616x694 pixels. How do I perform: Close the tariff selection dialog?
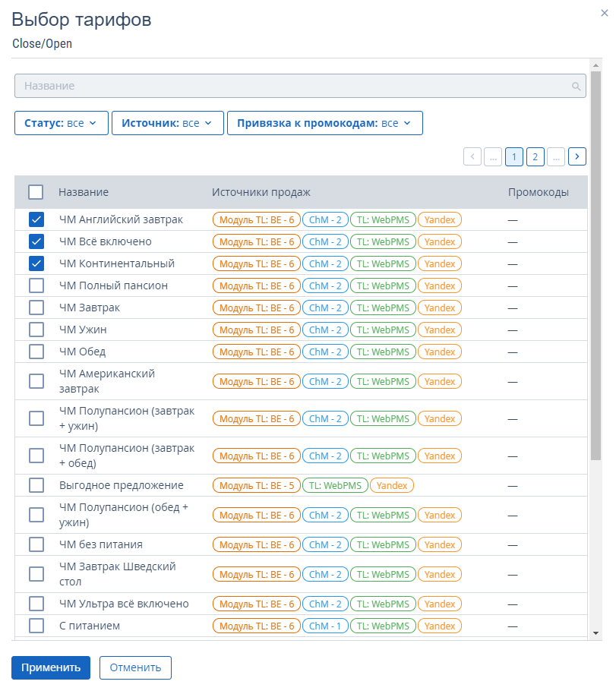pyautogui.click(x=605, y=12)
